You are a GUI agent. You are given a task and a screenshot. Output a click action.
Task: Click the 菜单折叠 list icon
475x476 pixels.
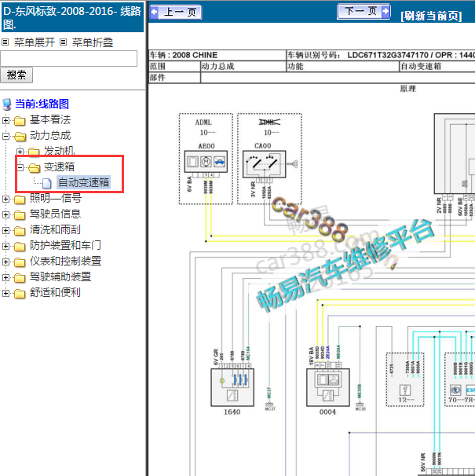tap(63, 42)
